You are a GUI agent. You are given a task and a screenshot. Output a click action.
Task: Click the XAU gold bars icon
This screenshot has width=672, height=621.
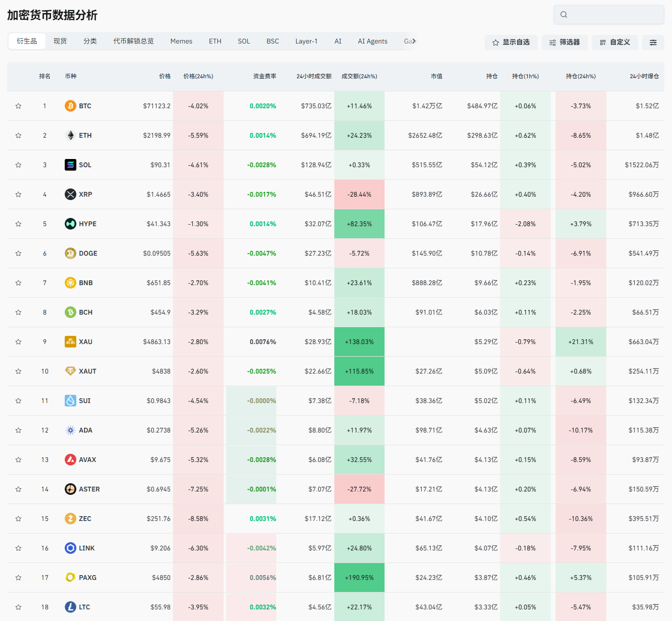point(71,342)
